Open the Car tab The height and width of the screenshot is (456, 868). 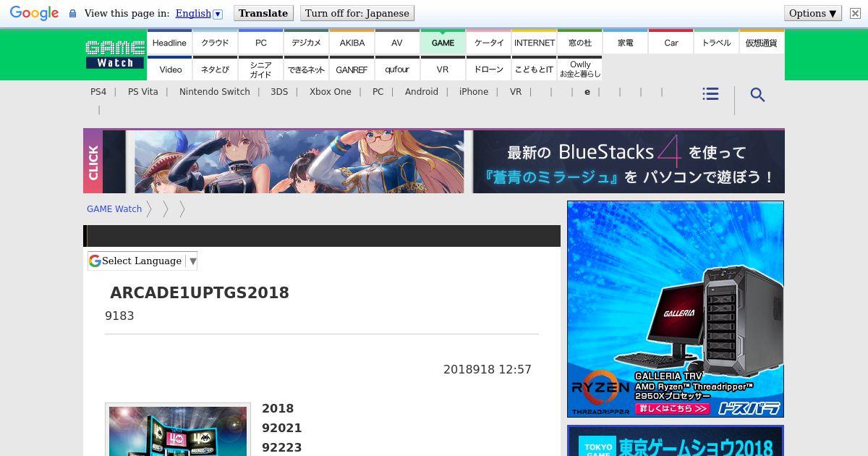[x=671, y=43]
